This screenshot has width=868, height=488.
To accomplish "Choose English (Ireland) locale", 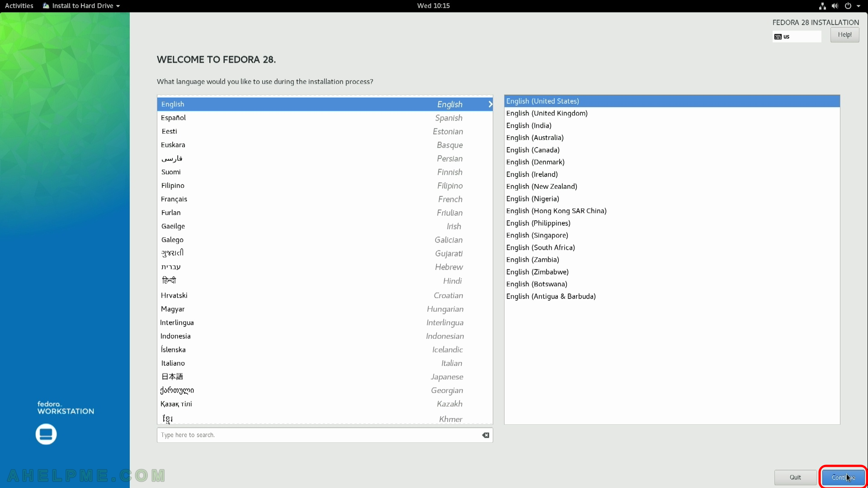I will [x=672, y=174].
